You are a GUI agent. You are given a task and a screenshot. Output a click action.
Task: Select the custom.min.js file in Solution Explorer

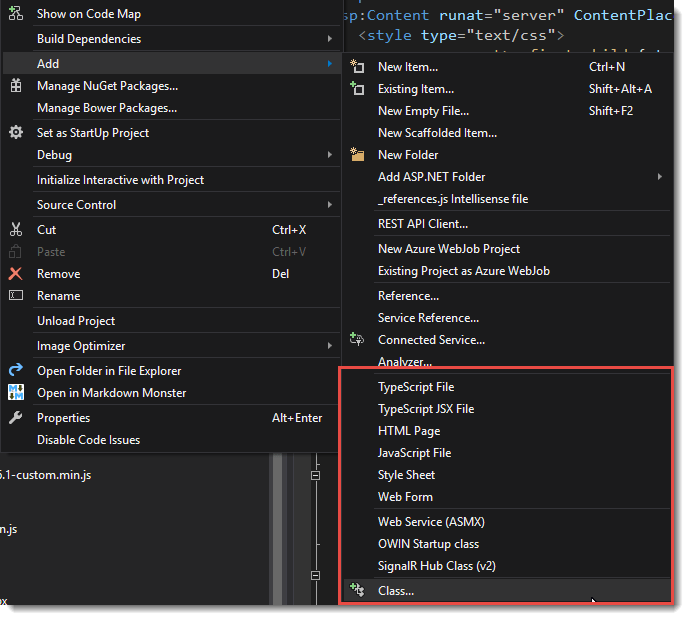click(x=46, y=475)
